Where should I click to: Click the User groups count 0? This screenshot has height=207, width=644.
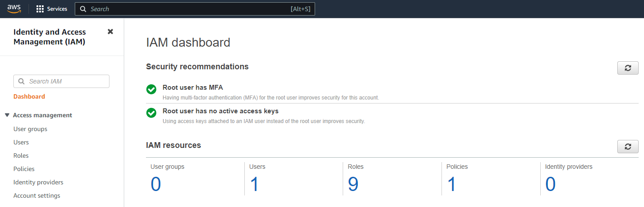(156, 184)
